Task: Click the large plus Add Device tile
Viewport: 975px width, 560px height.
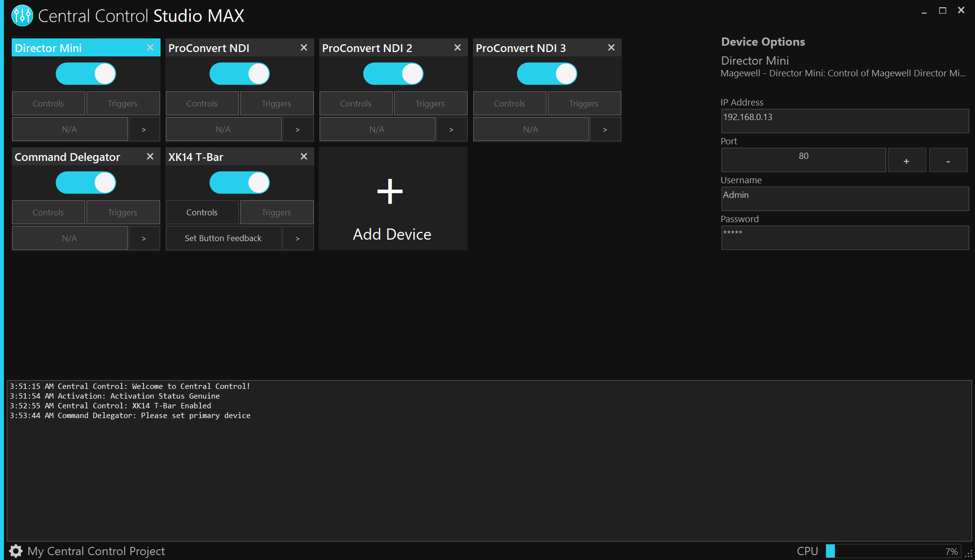Action: tap(393, 199)
